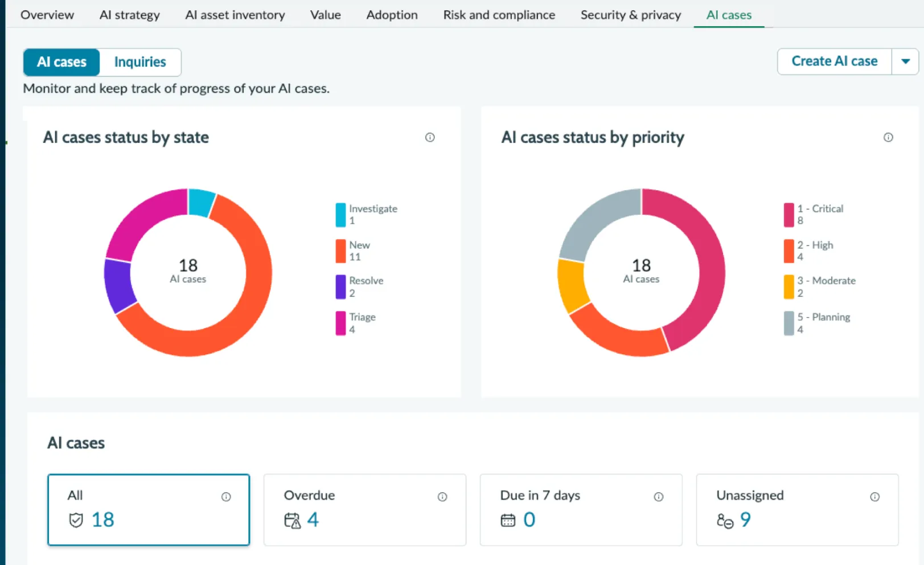Open the Risk and compliance tab
Viewport: 924px width, 565px height.
click(499, 15)
